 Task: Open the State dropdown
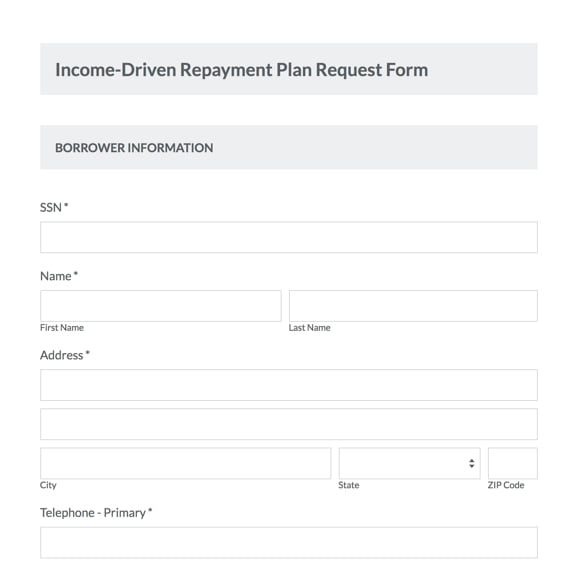pos(409,463)
